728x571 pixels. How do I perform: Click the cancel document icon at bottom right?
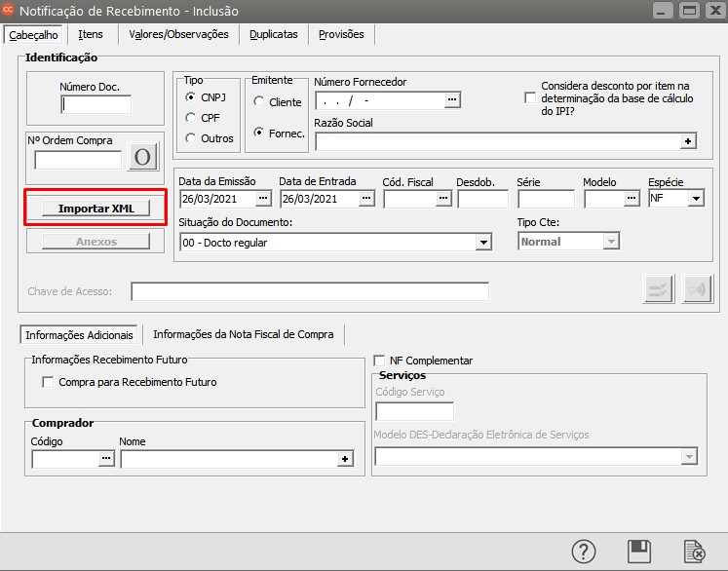695,551
